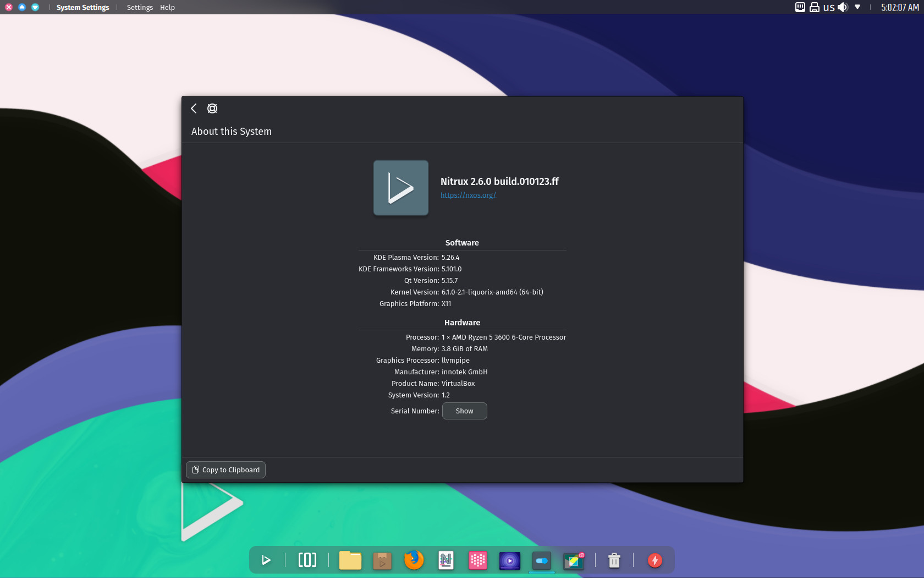The image size is (924, 578).
Task: Click the Hardware section heading
Action: pyautogui.click(x=462, y=323)
